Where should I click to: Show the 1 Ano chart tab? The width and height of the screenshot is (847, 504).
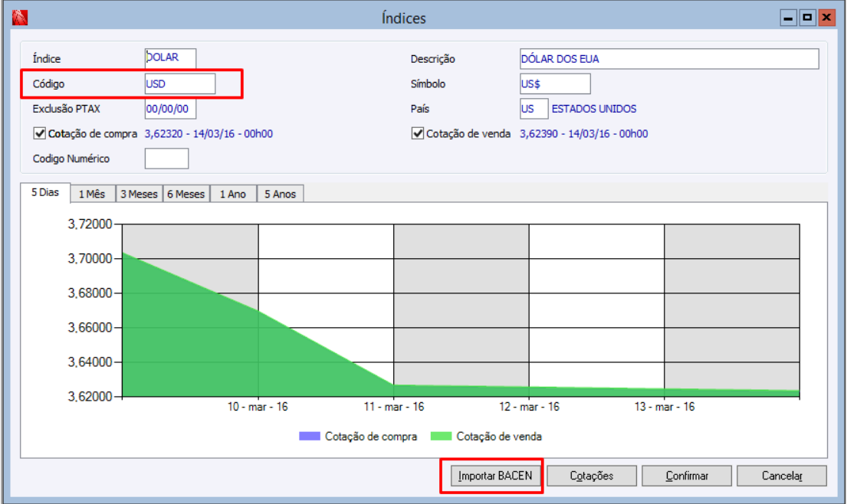point(233,195)
